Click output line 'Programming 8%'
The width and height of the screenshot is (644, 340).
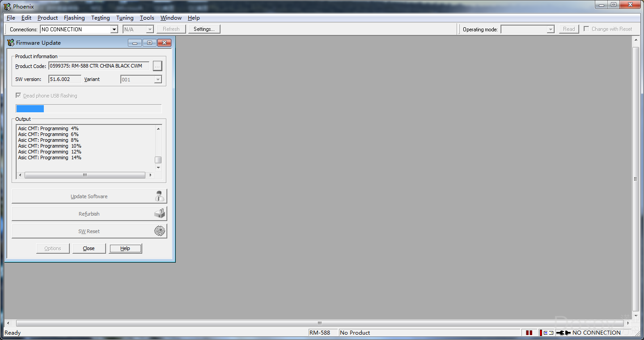(x=48, y=140)
